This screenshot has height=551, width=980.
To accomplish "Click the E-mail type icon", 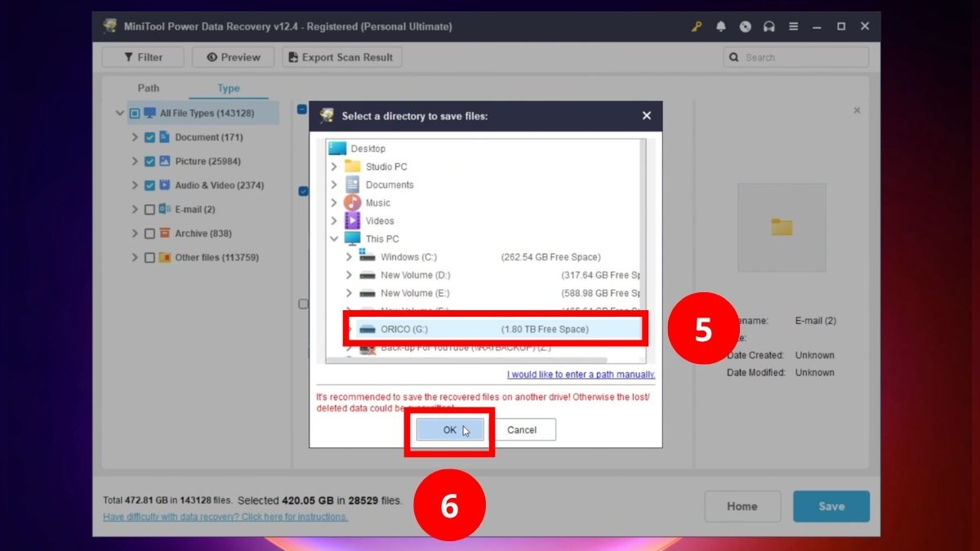I will 164,210.
